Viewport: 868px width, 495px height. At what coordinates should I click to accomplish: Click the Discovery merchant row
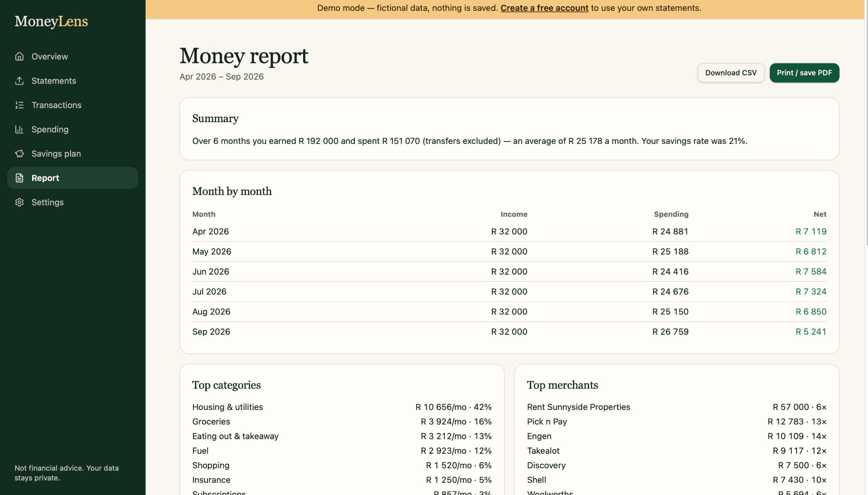677,466
